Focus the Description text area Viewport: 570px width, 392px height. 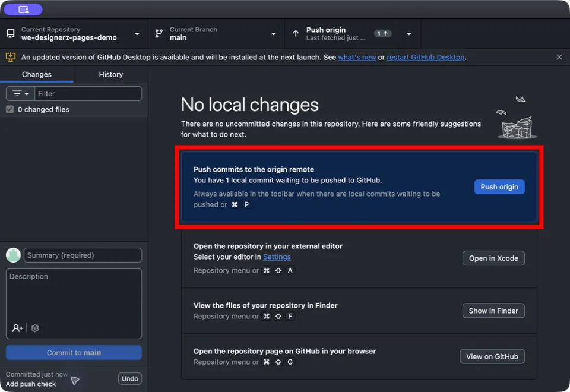[74, 304]
